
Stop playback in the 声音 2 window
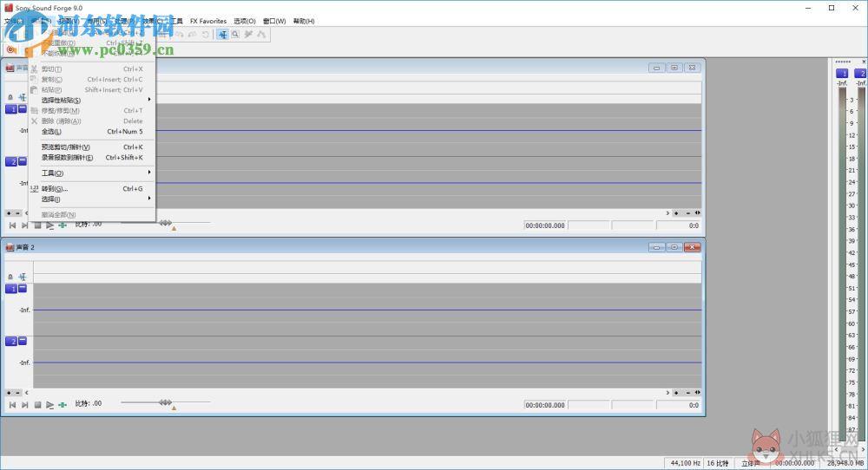coord(37,405)
